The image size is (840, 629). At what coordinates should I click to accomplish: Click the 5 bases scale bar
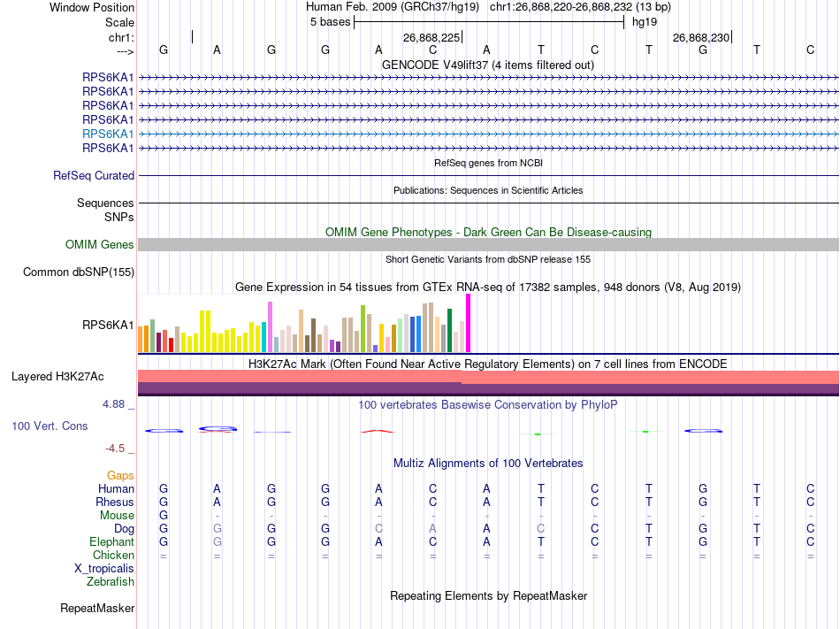pyautogui.click(x=488, y=22)
